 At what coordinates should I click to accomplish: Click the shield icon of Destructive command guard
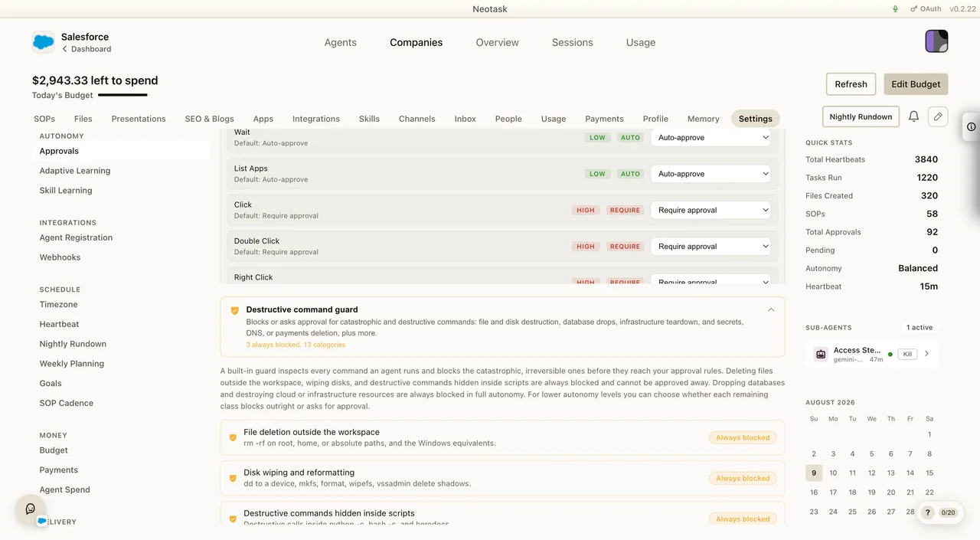click(x=234, y=310)
